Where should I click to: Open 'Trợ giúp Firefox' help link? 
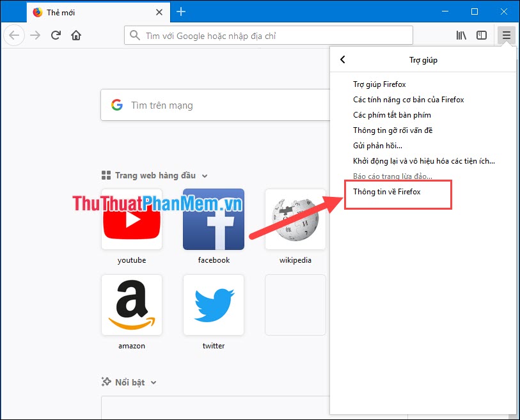[x=379, y=84]
